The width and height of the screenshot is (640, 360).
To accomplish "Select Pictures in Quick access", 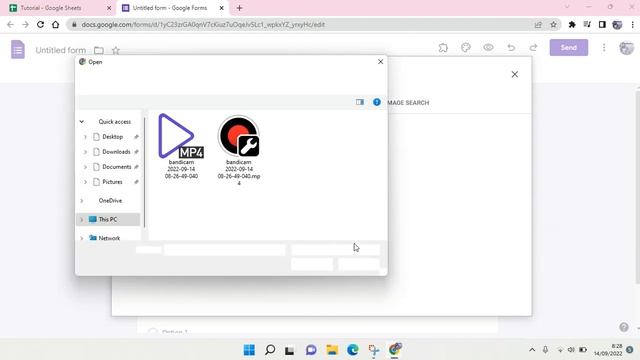I will point(112,182).
